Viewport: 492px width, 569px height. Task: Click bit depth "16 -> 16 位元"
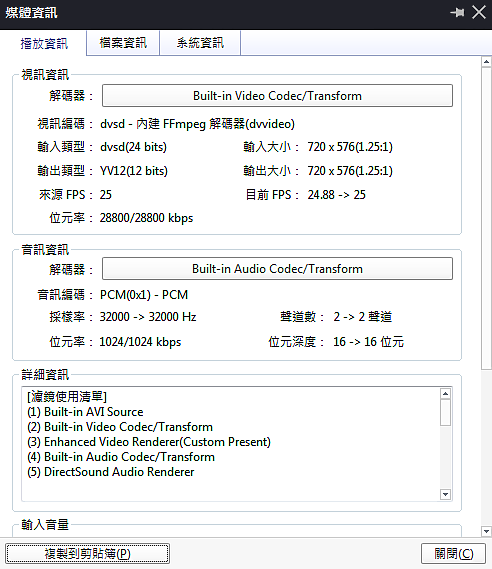(368, 342)
